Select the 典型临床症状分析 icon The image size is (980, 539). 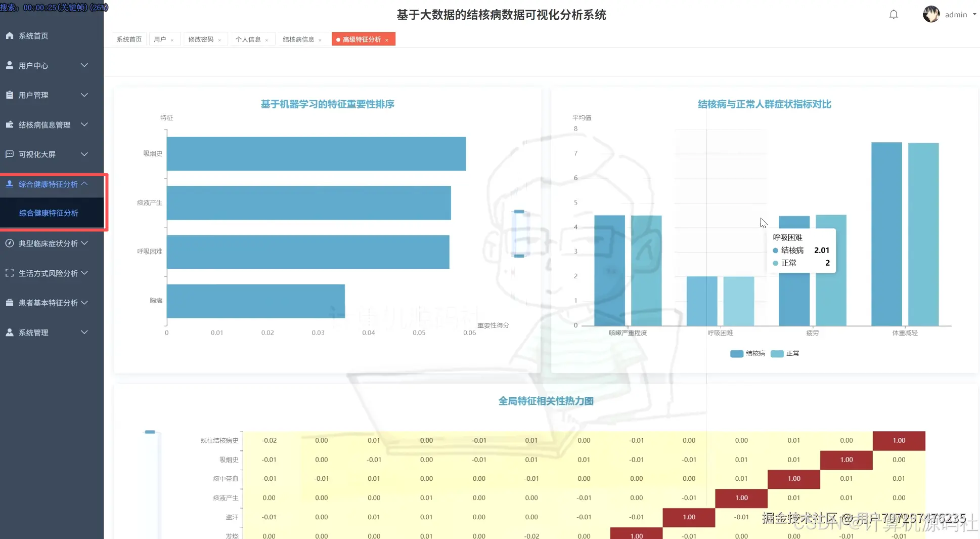pyautogui.click(x=9, y=243)
